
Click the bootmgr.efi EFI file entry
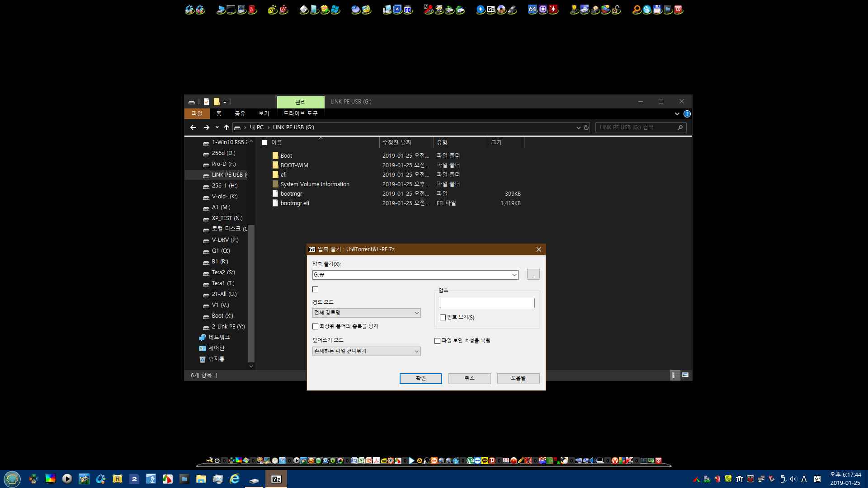(x=294, y=202)
